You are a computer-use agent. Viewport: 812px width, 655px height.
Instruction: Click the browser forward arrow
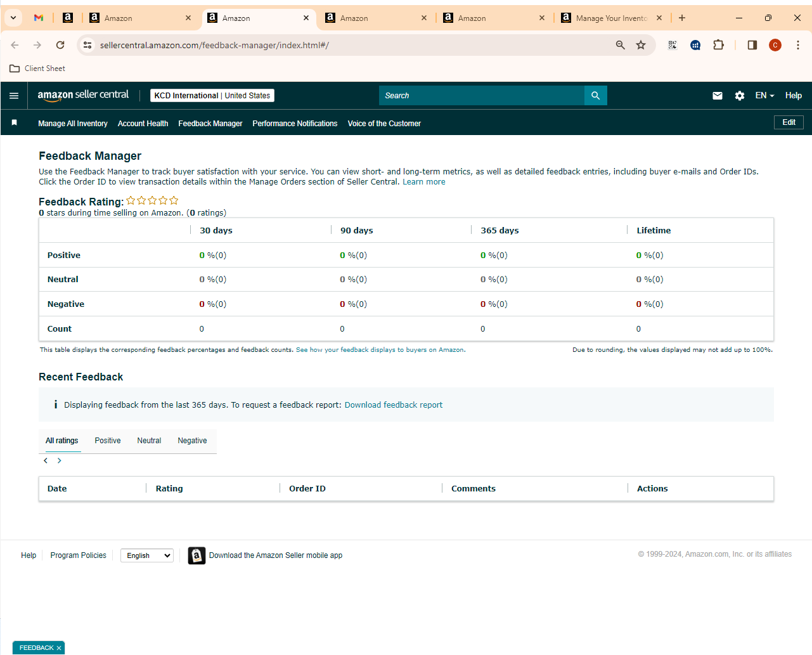(37, 45)
